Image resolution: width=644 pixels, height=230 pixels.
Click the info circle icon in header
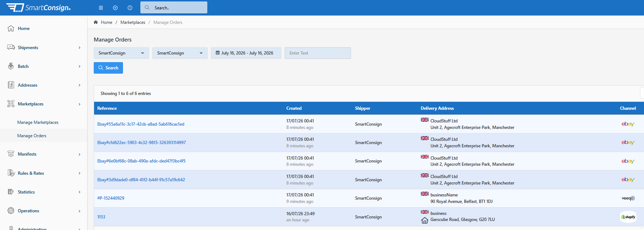pyautogui.click(x=130, y=8)
